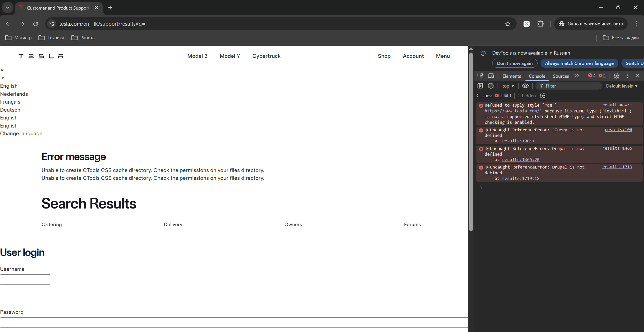Switch to the Sources tab
This screenshot has width=644, height=332.
tap(561, 76)
